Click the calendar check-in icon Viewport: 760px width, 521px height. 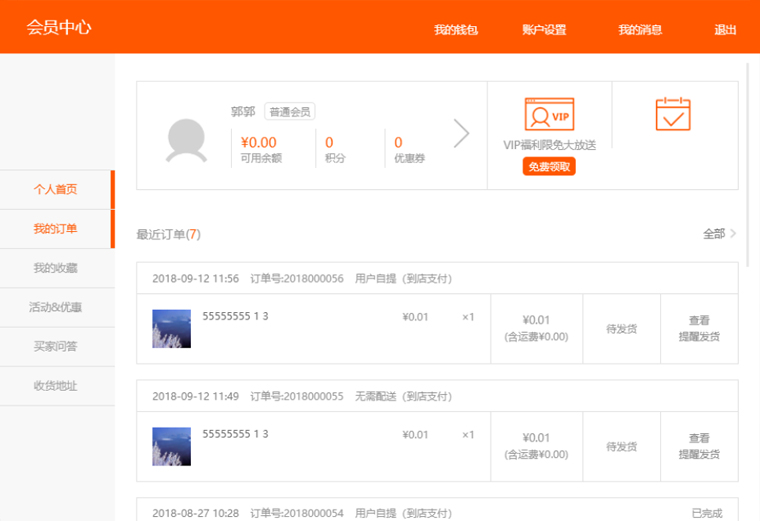[x=673, y=114]
